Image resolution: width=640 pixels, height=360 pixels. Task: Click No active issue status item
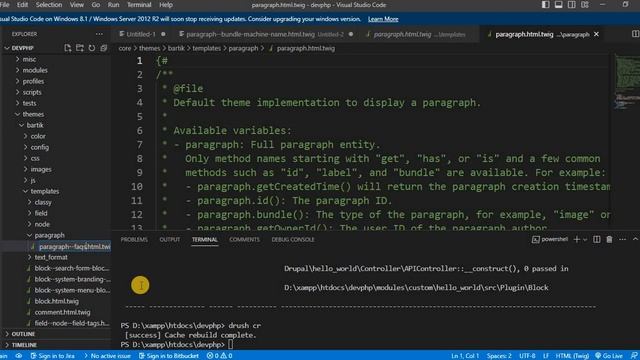coord(107,356)
